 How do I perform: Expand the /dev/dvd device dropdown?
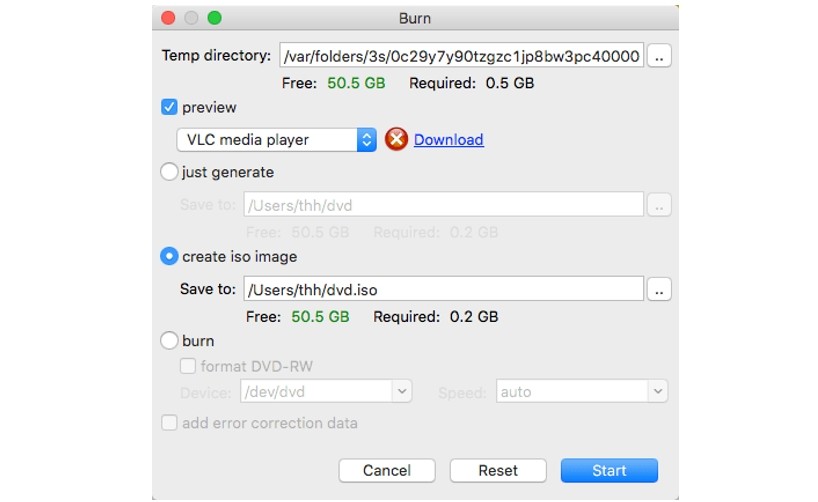coord(402,391)
